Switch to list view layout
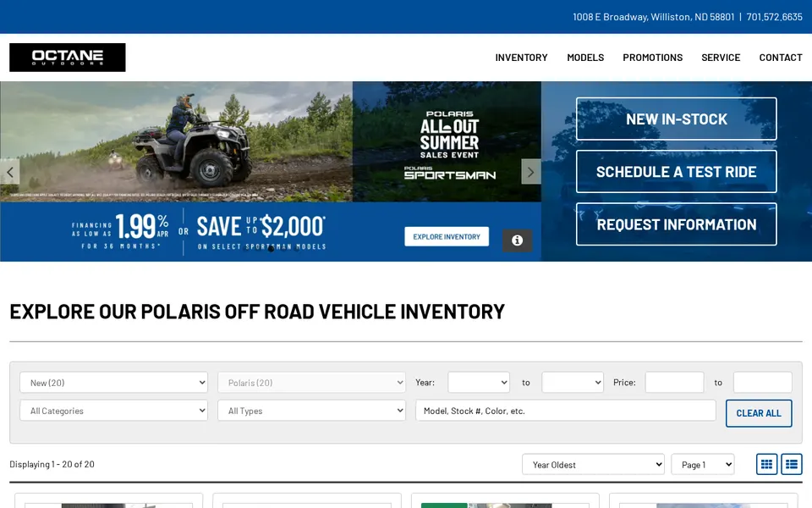Viewport: 812px width, 508px height. pos(792,465)
